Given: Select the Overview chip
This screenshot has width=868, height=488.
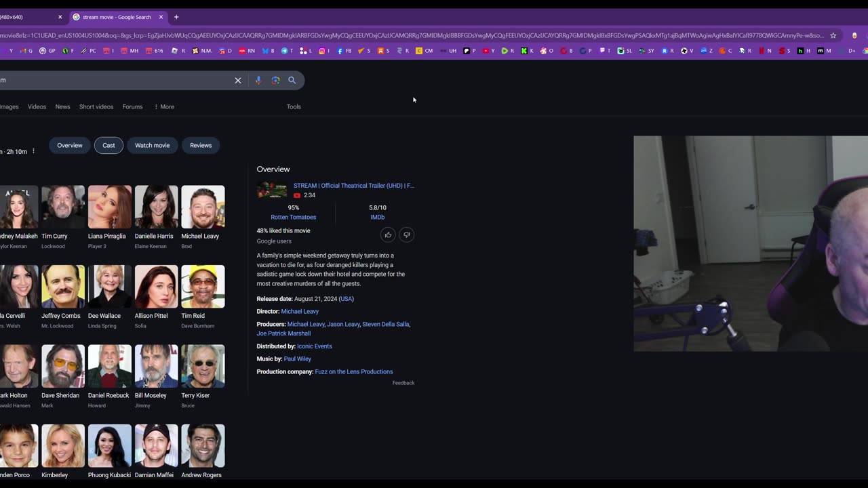Looking at the screenshot, I should pyautogui.click(x=70, y=145).
